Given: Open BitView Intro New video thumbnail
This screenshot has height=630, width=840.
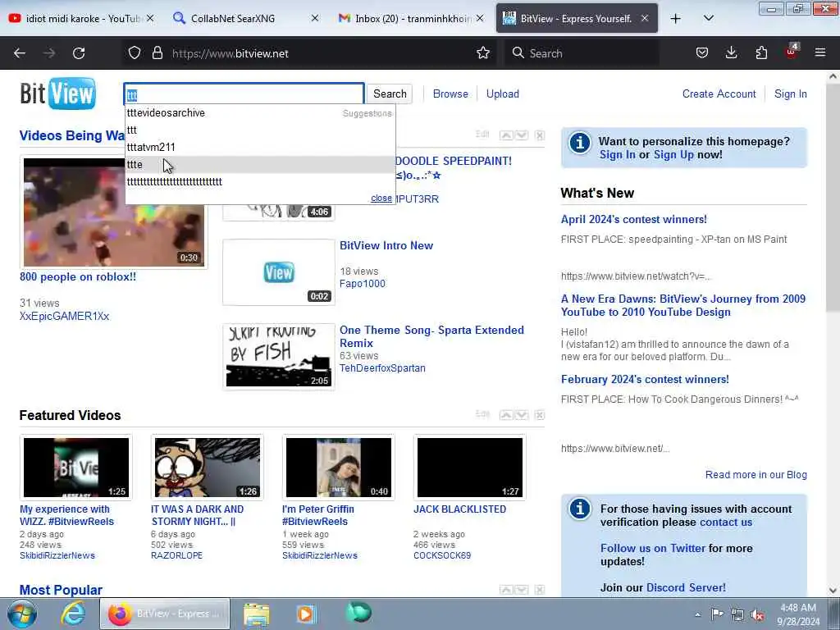Looking at the screenshot, I should [279, 272].
